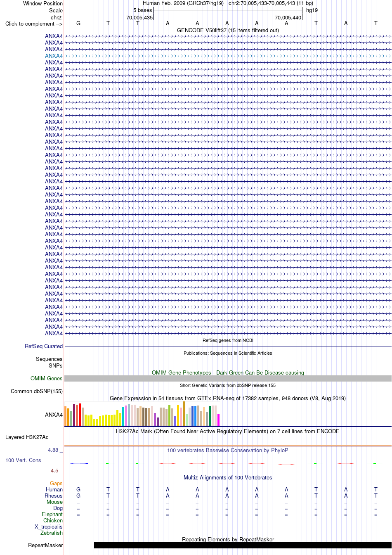Click the Window Position label
Image resolution: width=392 pixels, height=555 pixels.
[x=43, y=3]
